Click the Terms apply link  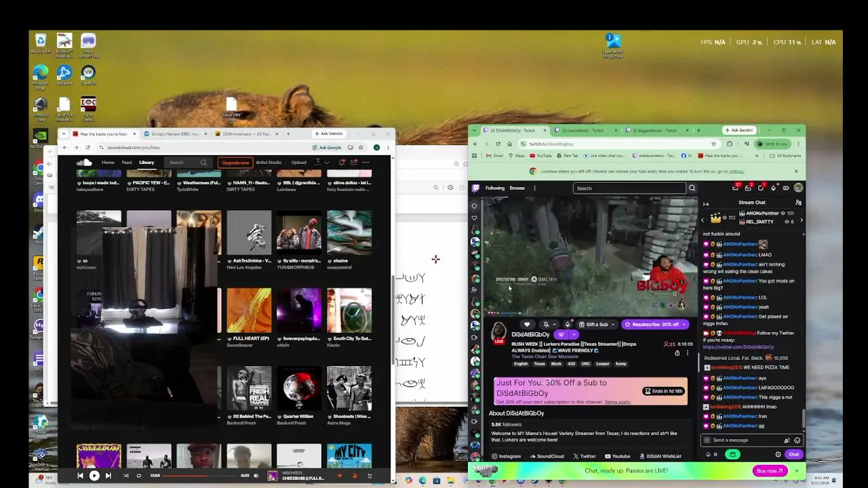pos(617,402)
